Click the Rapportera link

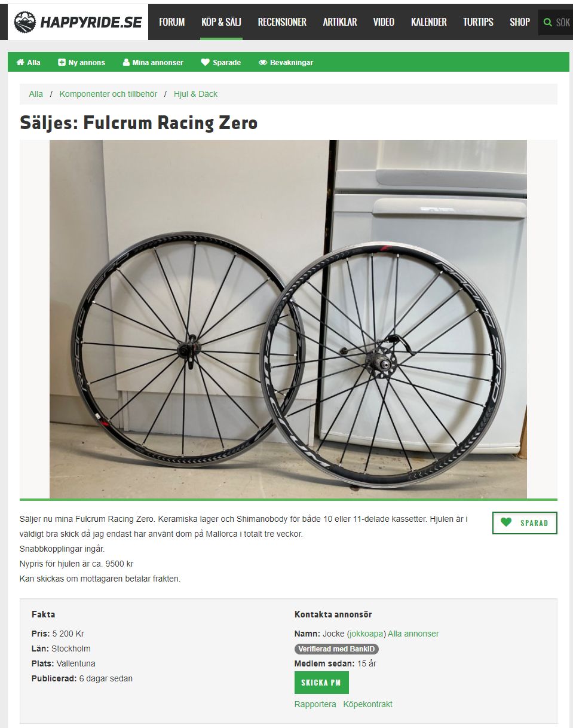coord(315,704)
